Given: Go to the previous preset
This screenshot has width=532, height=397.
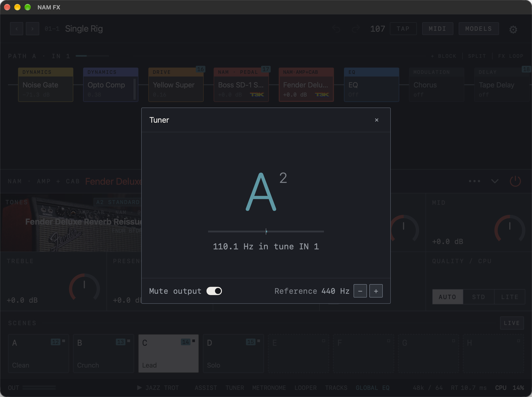Looking at the screenshot, I should [x=16, y=29].
